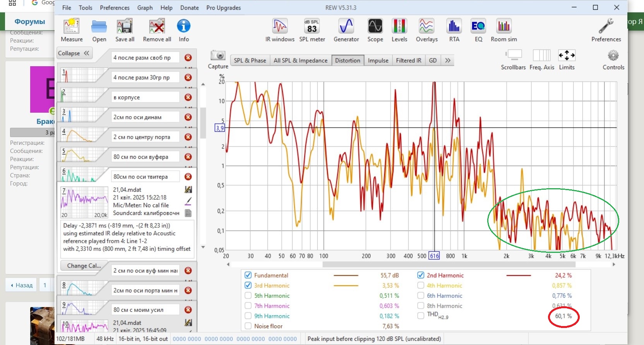Enable the Noise floor checkbox

pyautogui.click(x=248, y=326)
